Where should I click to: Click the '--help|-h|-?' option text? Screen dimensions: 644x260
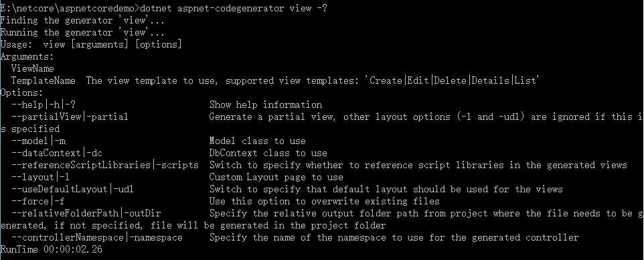[43, 105]
